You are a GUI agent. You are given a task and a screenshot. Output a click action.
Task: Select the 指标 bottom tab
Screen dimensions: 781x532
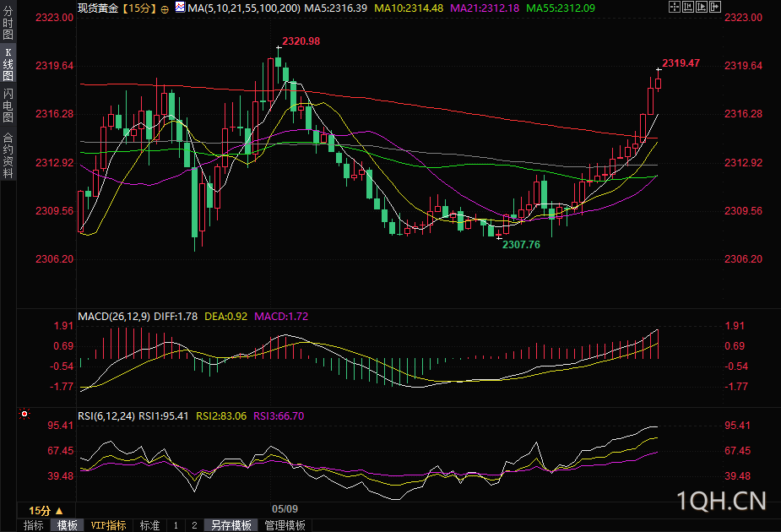tap(34, 525)
